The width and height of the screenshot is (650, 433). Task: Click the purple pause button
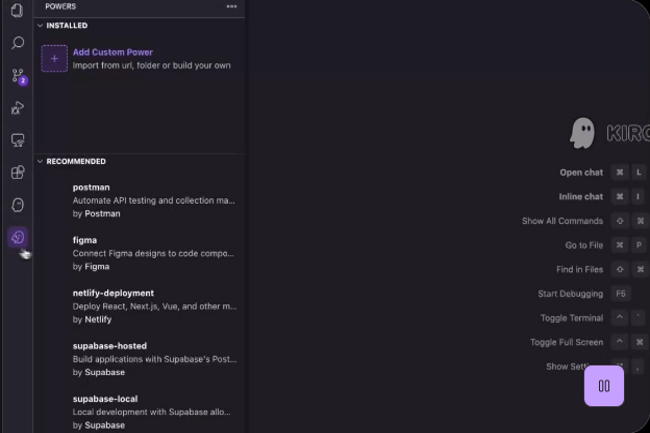coord(604,386)
